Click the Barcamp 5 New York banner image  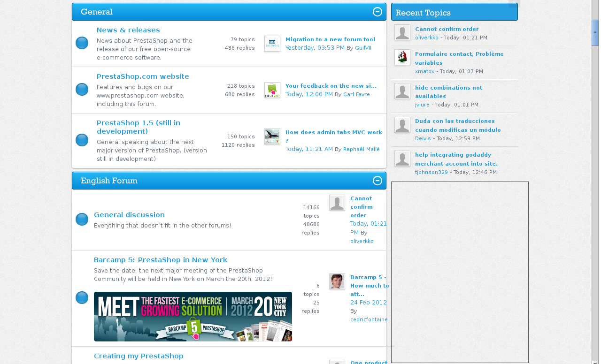[x=193, y=317]
